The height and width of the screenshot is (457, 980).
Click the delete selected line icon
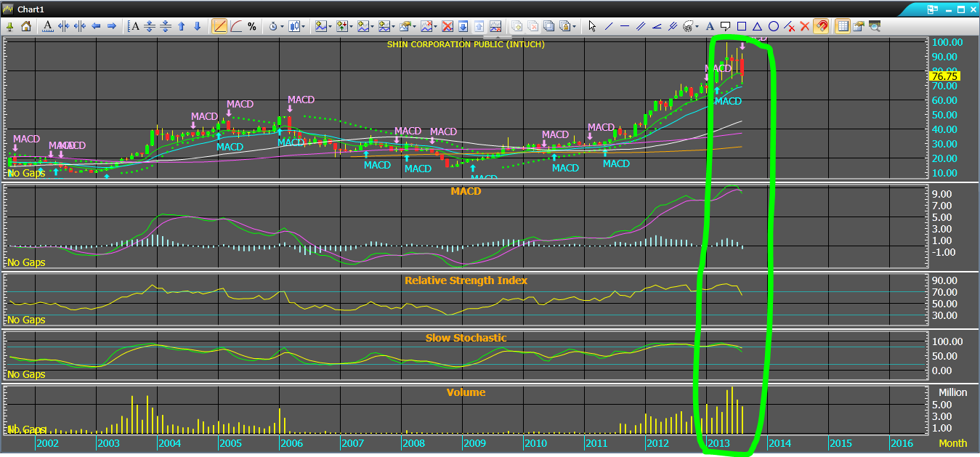790,26
